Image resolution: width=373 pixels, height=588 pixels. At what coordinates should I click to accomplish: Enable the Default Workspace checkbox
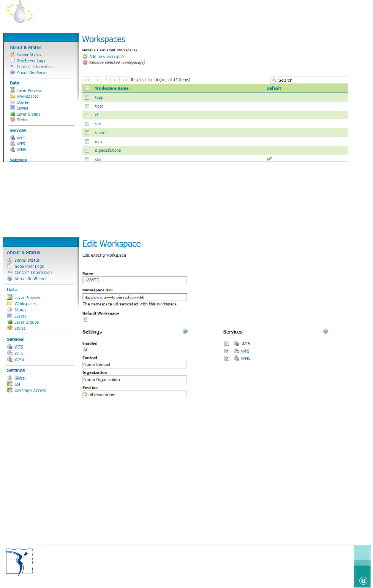click(x=86, y=320)
